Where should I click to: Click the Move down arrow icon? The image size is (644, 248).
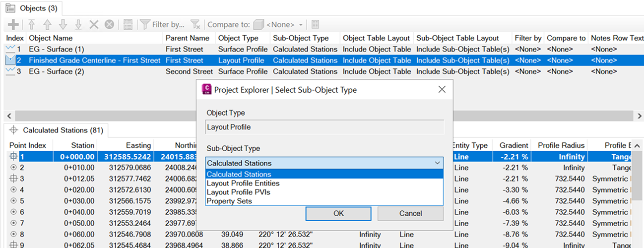[x=63, y=24]
